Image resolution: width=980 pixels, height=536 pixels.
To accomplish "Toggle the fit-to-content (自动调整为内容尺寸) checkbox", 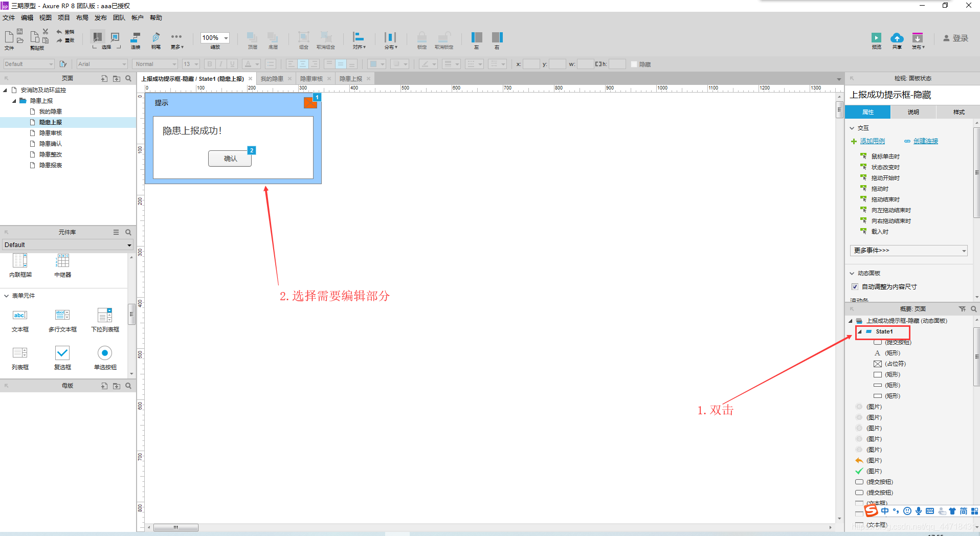I will click(x=855, y=286).
